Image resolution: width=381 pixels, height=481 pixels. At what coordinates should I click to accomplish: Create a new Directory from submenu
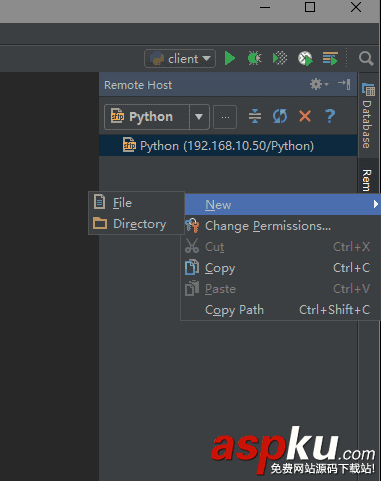pyautogui.click(x=136, y=224)
